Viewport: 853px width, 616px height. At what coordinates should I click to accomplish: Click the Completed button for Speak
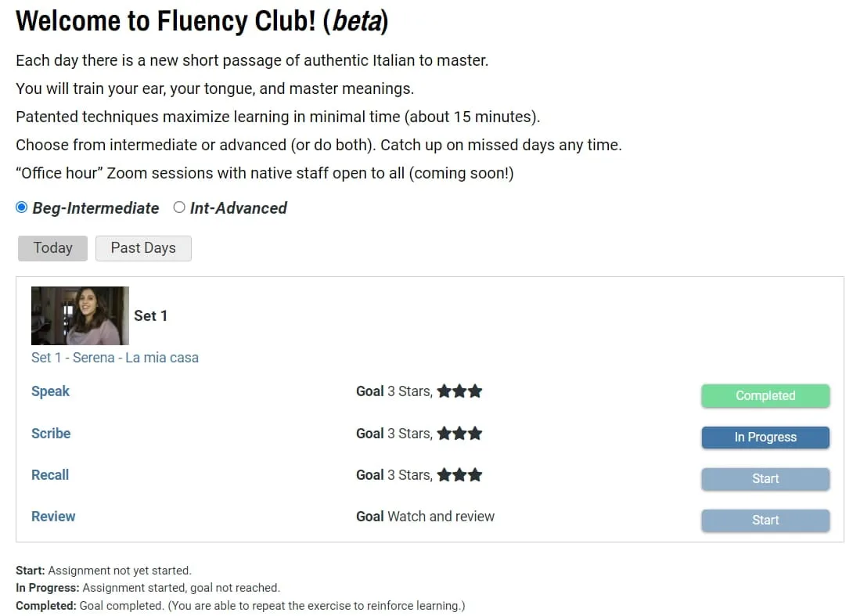[x=765, y=396]
